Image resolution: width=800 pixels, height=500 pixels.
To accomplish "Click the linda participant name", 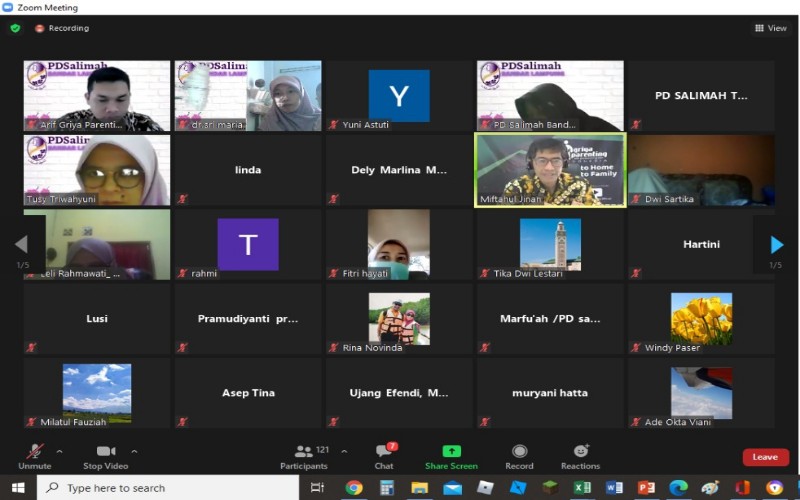I will click(248, 170).
